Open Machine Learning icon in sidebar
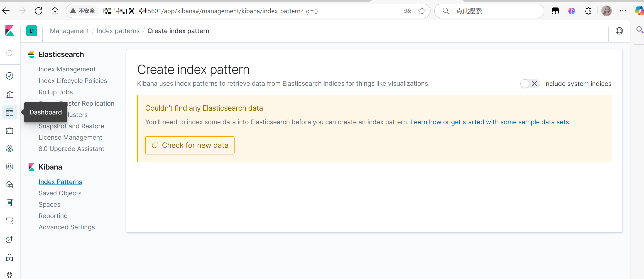 click(x=10, y=167)
